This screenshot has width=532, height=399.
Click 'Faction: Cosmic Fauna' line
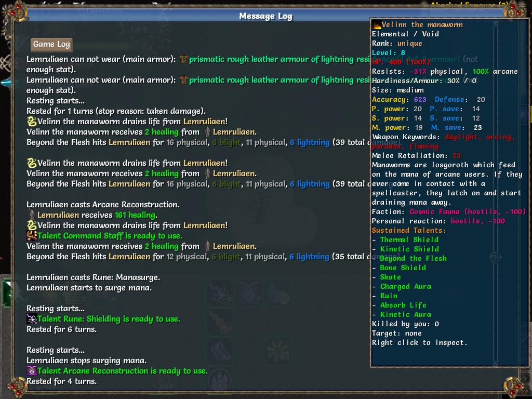tap(449, 212)
